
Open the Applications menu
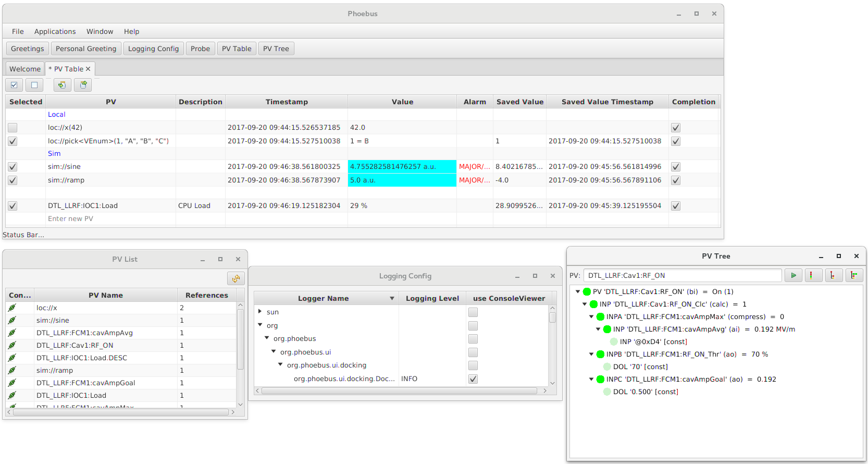pos(55,32)
